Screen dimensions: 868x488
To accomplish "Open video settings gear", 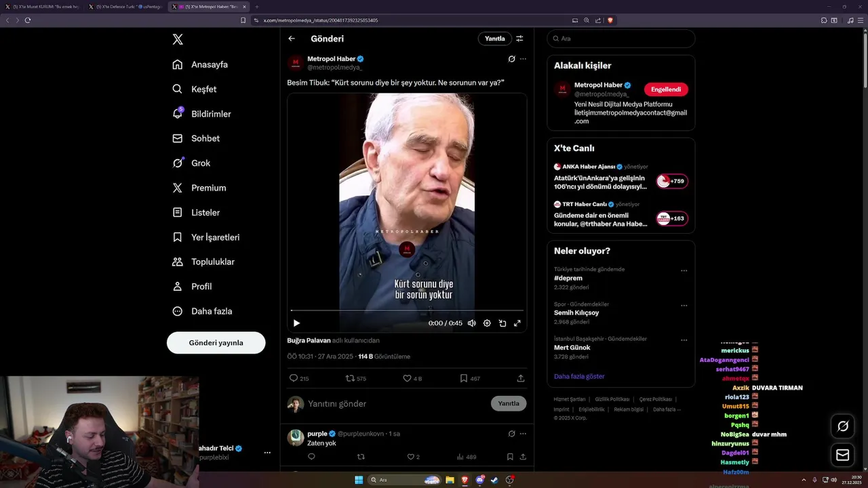I will click(487, 323).
